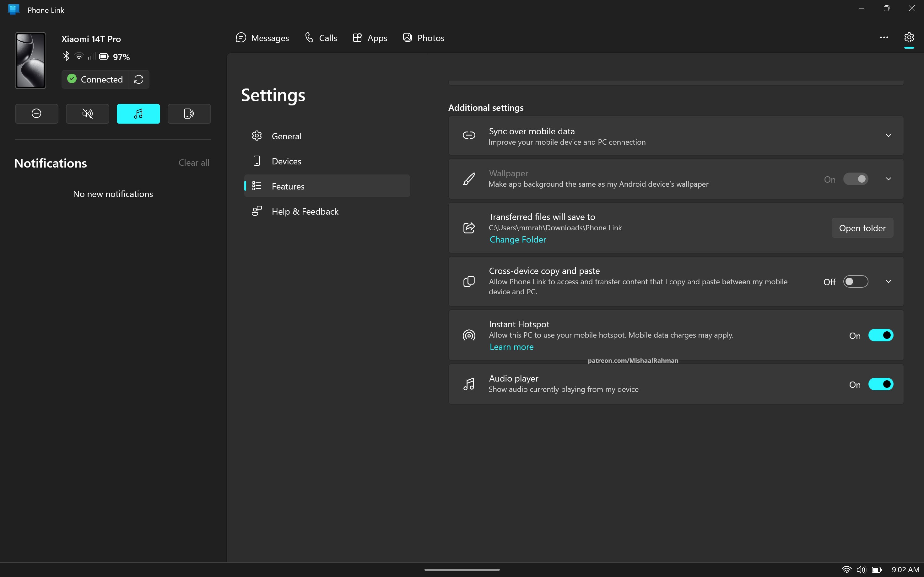Open the Photos tab
The height and width of the screenshot is (577, 924).
(424, 38)
